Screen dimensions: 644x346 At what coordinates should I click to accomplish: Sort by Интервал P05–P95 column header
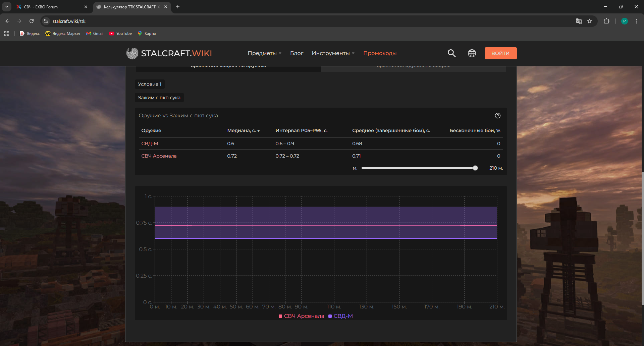click(302, 130)
